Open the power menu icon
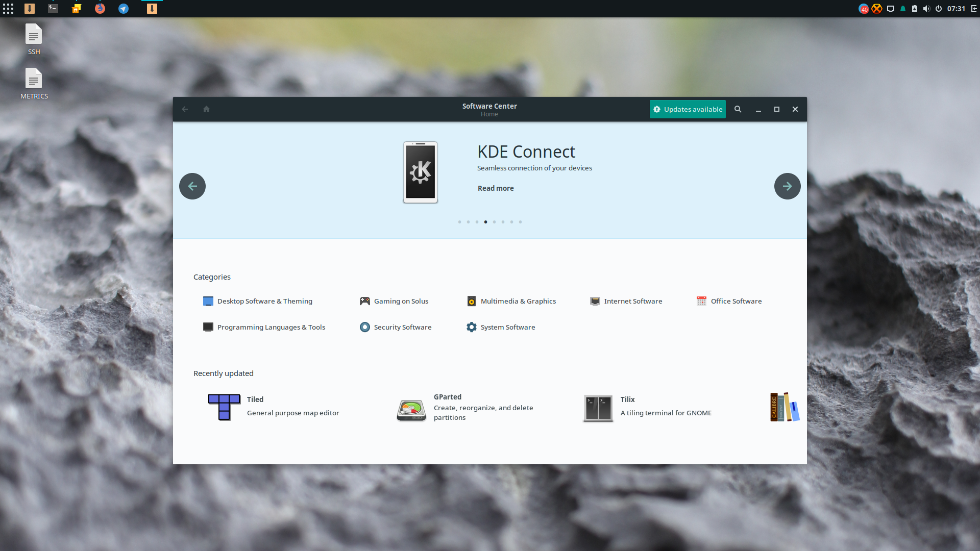This screenshot has width=980, height=551. coord(939,9)
